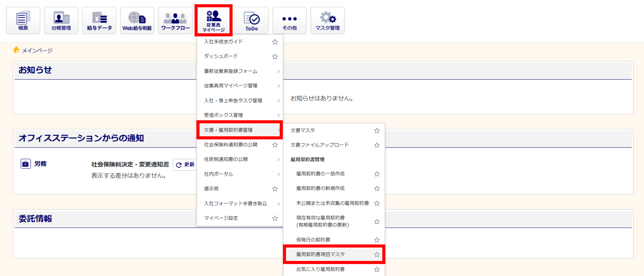Expand 受信ボックス管理 submenu arrow
The height and width of the screenshot is (276, 644).
pos(278,115)
